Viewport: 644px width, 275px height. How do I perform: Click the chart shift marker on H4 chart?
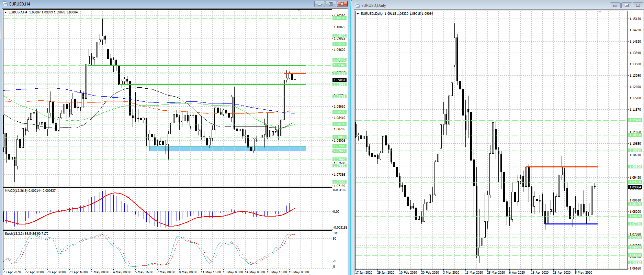point(298,11)
